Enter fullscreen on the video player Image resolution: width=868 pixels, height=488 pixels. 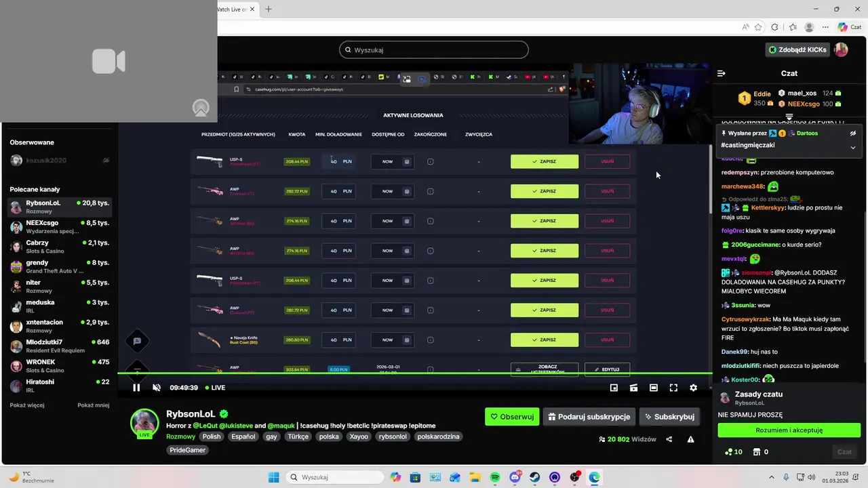(673, 388)
